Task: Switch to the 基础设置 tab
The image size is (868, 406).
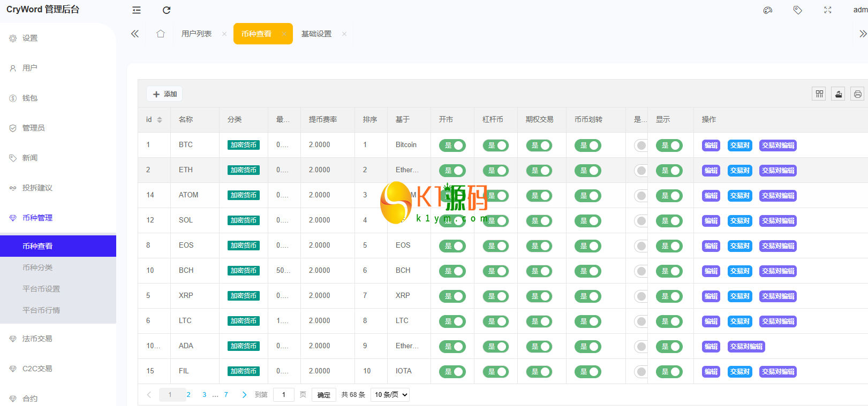Action: [316, 34]
